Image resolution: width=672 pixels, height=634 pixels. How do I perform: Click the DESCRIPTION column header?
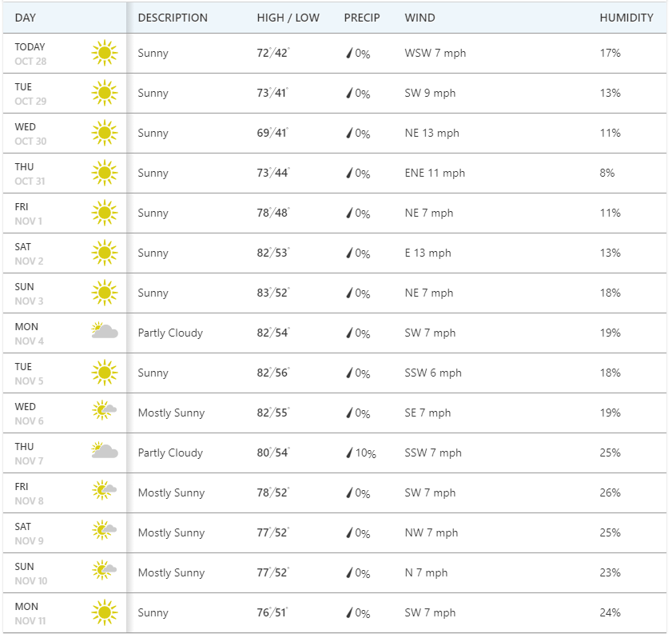[173, 18]
